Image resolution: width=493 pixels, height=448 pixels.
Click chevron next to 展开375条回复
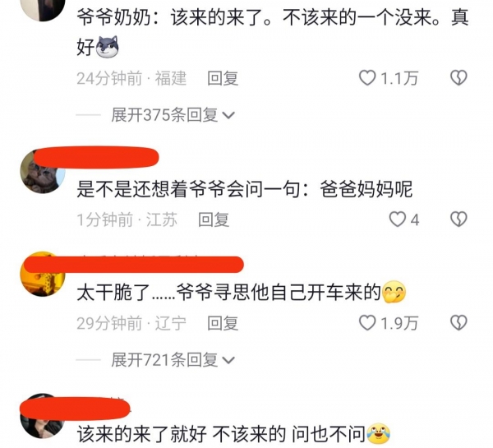point(228,116)
